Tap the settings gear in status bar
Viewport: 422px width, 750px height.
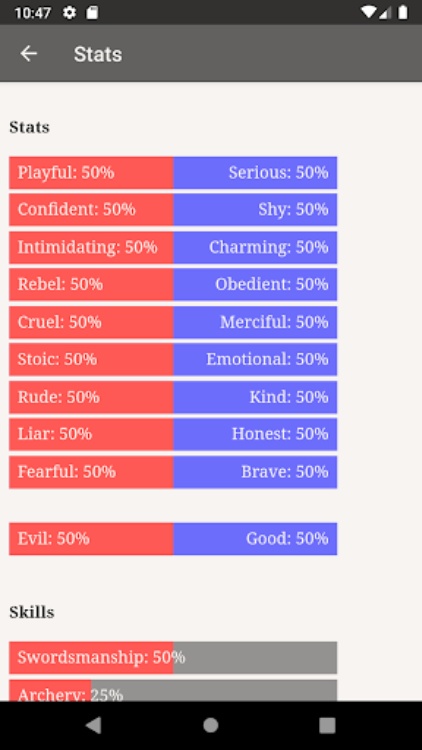pyautogui.click(x=69, y=12)
